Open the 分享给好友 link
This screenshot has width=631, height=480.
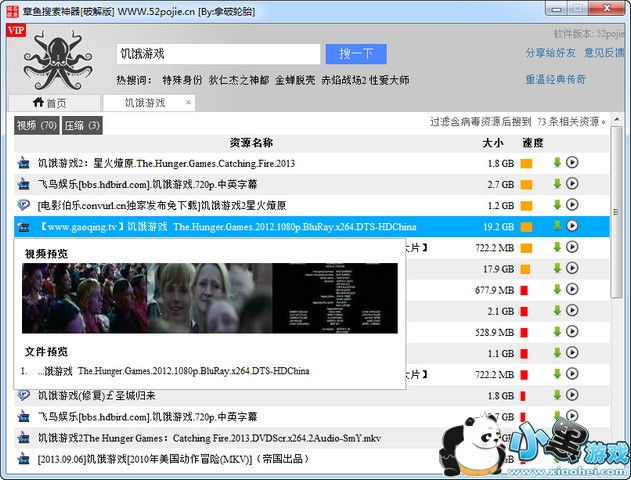tap(550, 52)
